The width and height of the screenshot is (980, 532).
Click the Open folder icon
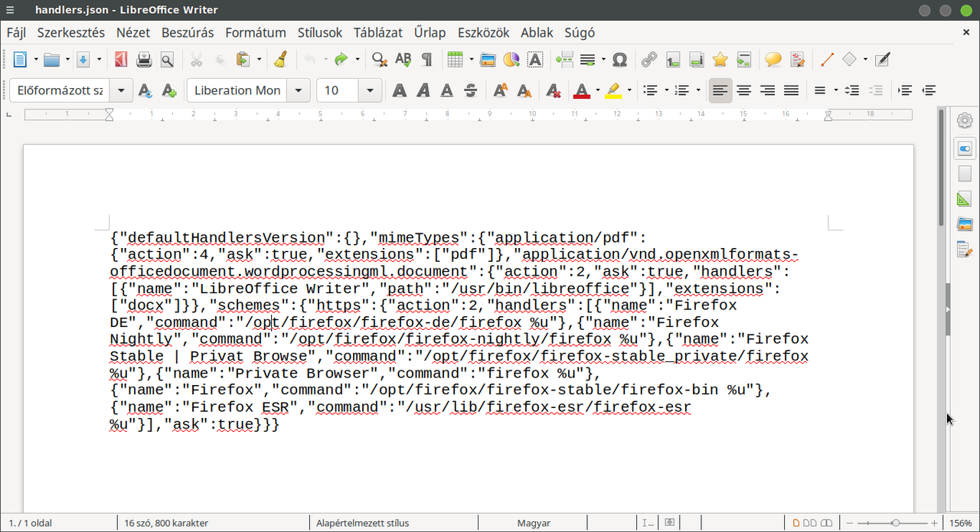(51, 59)
